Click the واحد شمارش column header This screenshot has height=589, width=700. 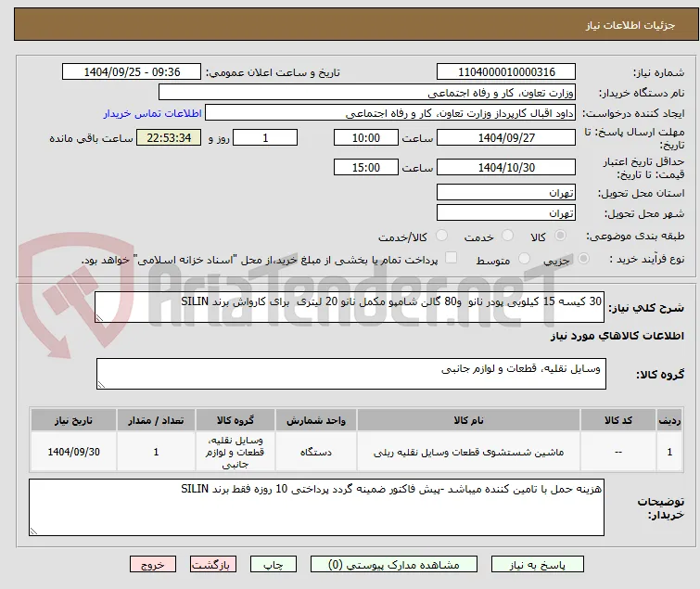316,421
